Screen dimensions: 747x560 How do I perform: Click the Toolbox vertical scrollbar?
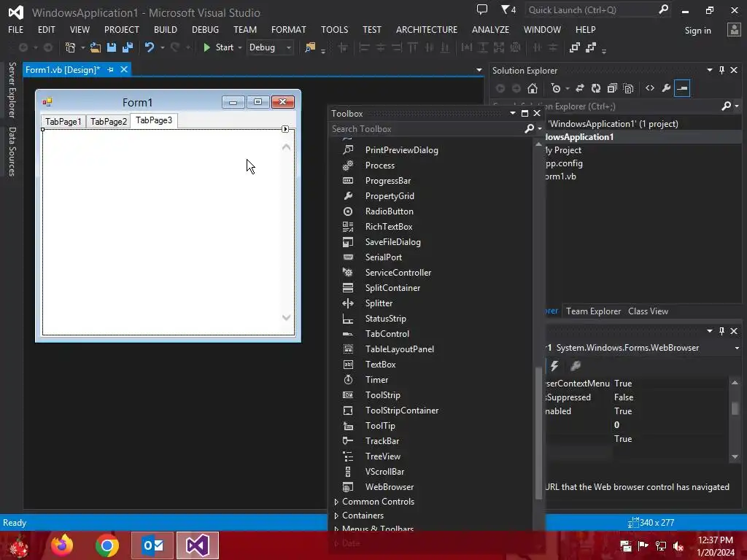tap(539, 432)
